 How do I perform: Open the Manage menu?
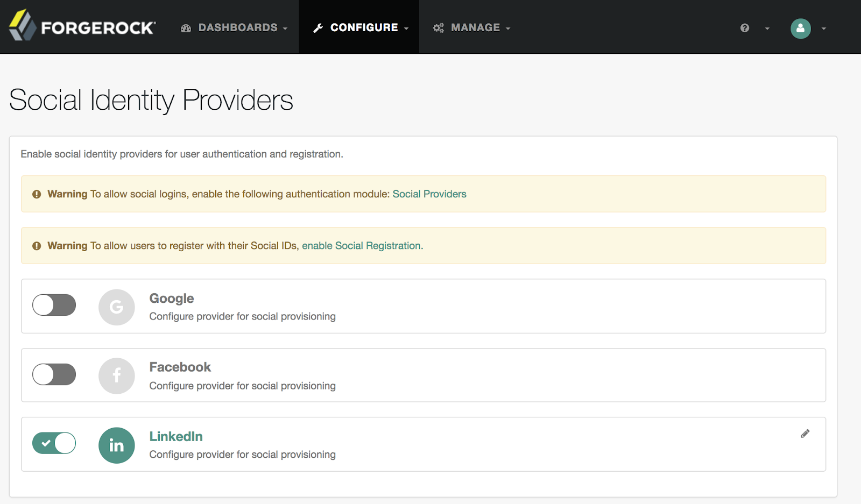(472, 27)
